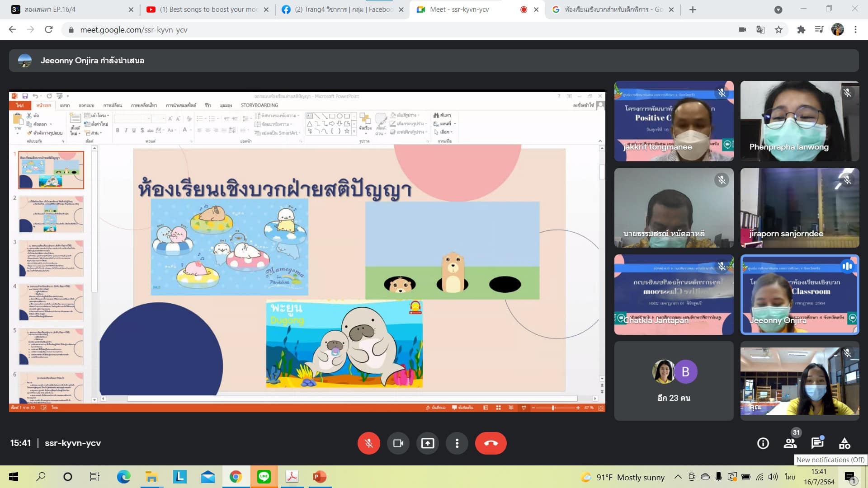Open สไลด์ใหม่ dropdown in shared PowerPoint
868x488 pixels.
click(x=75, y=131)
